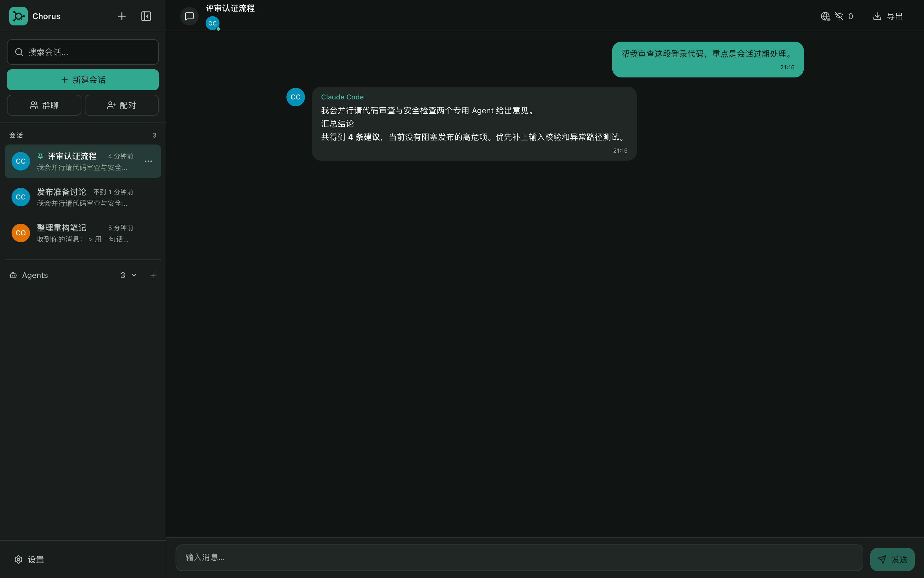Screen dimensions: 924x578
Task: Select the 评审认证流程 conversation
Action: tap(83, 161)
